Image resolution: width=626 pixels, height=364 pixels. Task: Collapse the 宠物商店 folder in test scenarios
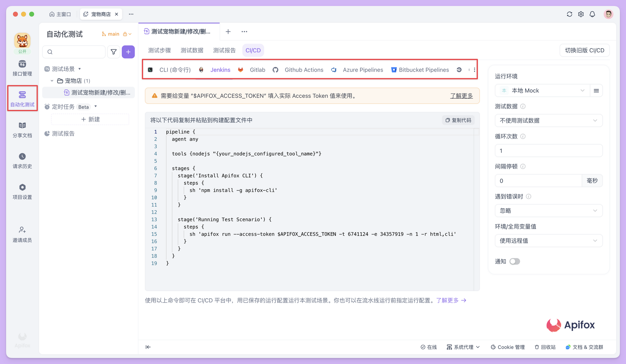pyautogui.click(x=52, y=80)
